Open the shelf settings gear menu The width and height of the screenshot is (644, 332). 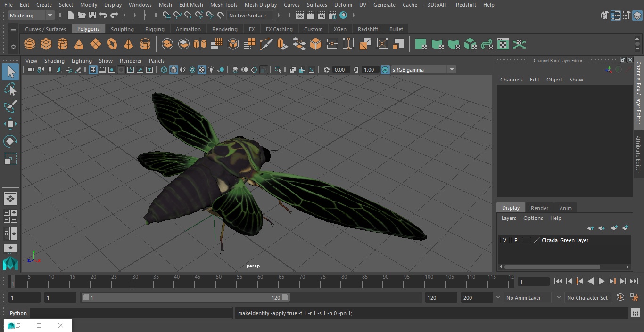[13, 46]
